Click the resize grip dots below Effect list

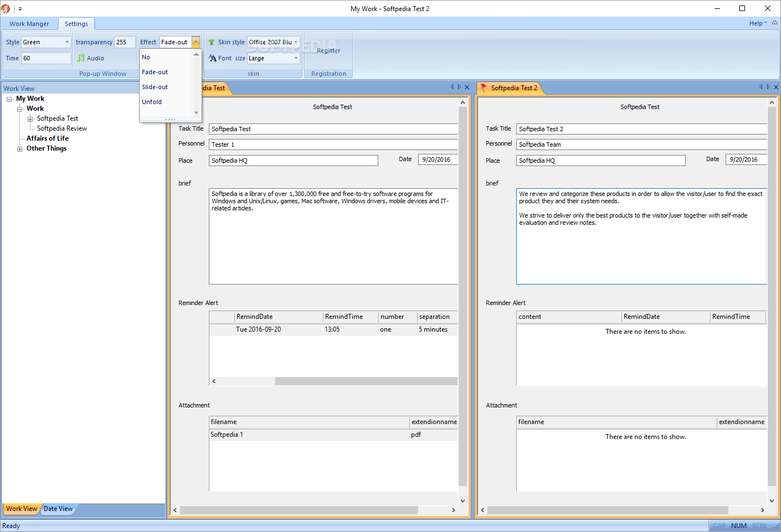click(x=170, y=120)
